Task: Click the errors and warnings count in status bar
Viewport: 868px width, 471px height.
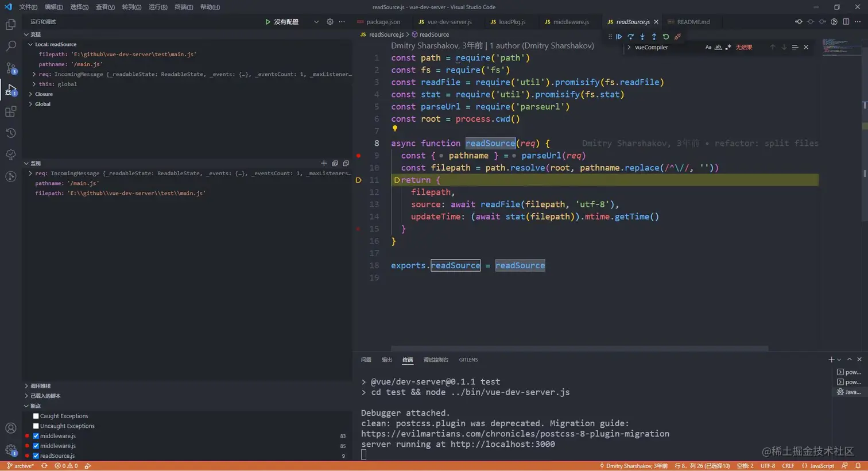Action: [66, 466]
